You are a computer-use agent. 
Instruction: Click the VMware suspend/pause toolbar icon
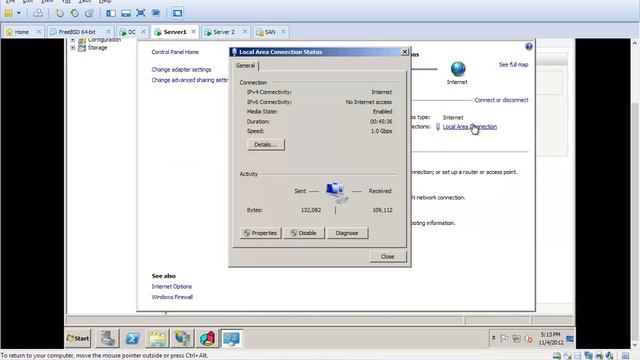(9, 13)
